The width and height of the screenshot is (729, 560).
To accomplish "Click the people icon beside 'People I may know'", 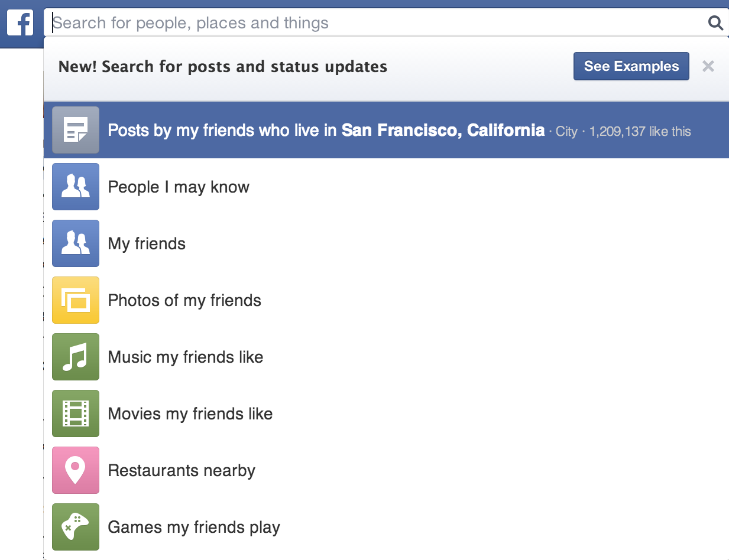I will pyautogui.click(x=76, y=187).
